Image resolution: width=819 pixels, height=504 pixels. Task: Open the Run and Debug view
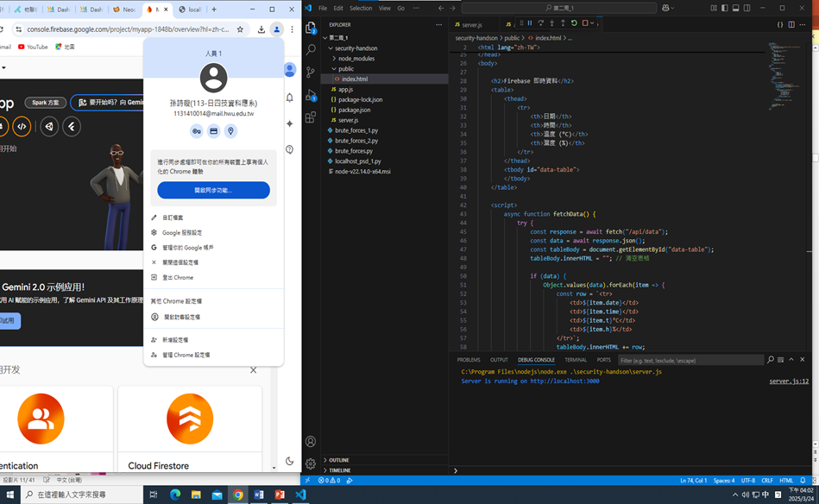point(311,95)
